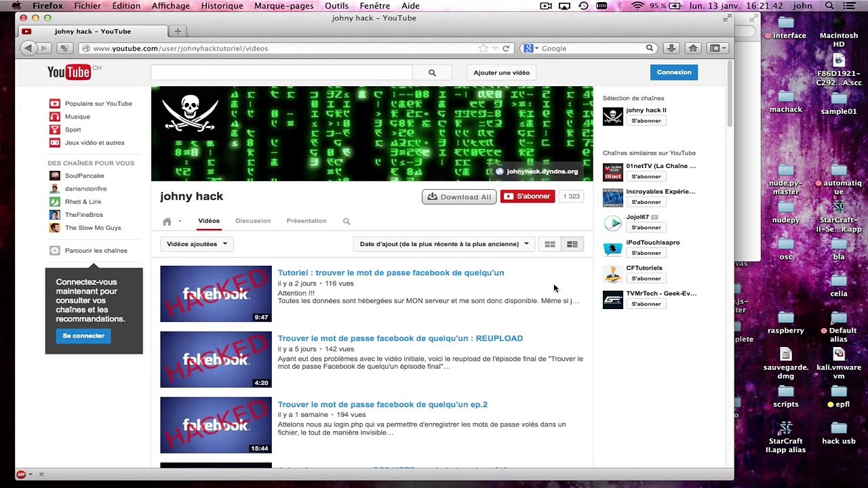Viewport: 868px width, 488px height.
Task: Open the iPodTouchisapro channel avatar
Action: point(612,249)
